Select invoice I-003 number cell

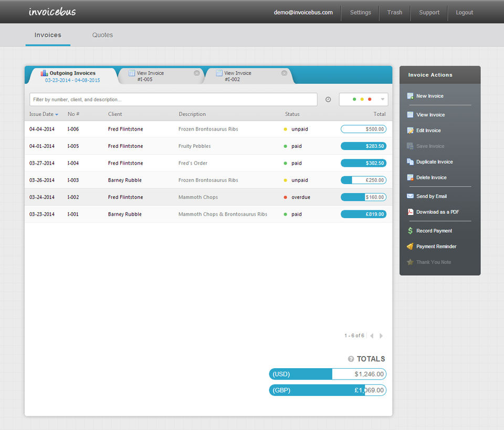tap(73, 180)
